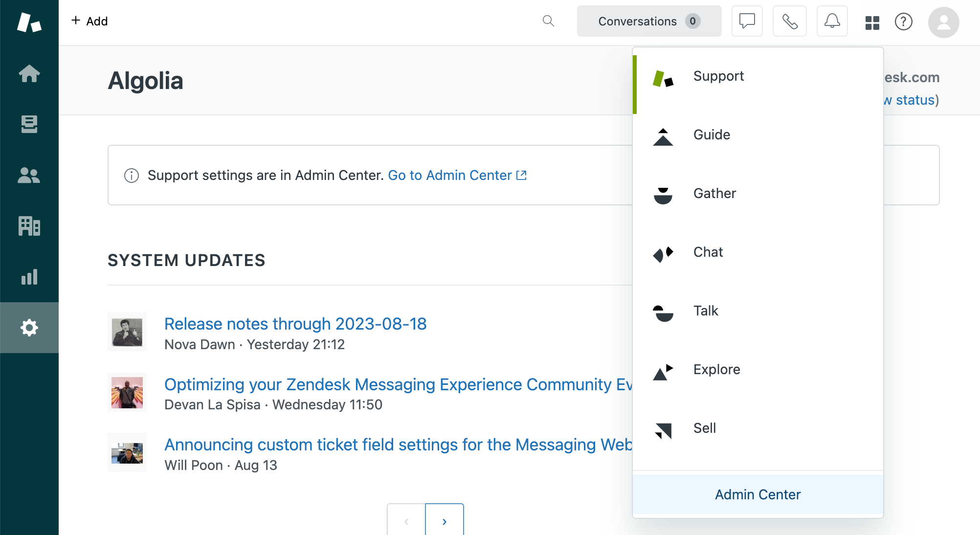Open the Guide app
The image size is (980, 535).
[x=712, y=134]
